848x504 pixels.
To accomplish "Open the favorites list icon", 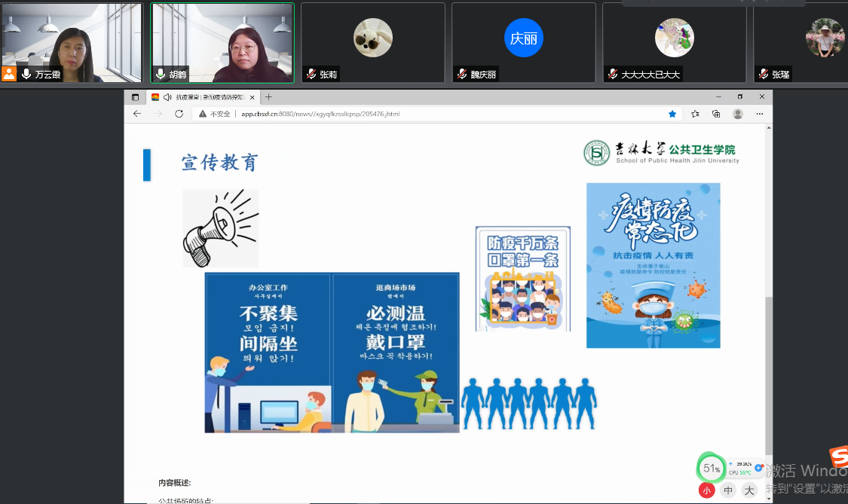I will [695, 114].
